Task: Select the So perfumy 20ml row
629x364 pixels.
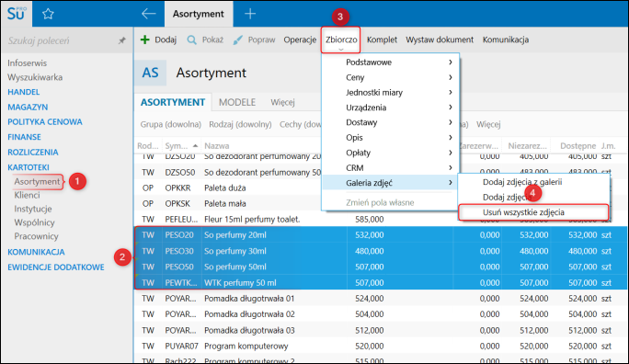Action: pos(381,235)
